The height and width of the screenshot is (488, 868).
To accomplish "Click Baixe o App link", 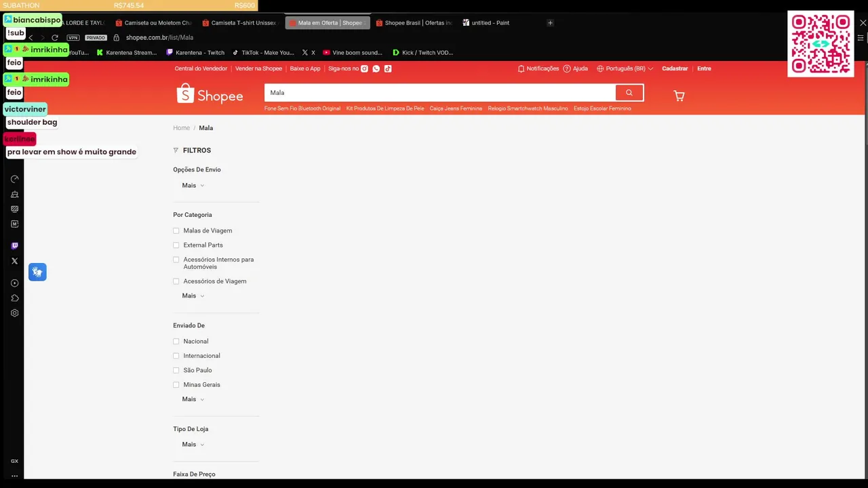I will [305, 68].
